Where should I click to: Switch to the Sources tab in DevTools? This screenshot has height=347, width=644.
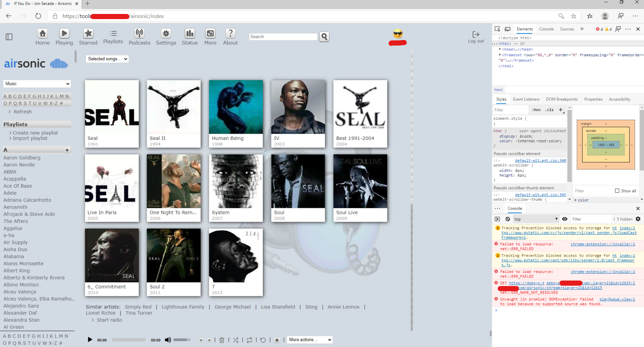pyautogui.click(x=567, y=29)
